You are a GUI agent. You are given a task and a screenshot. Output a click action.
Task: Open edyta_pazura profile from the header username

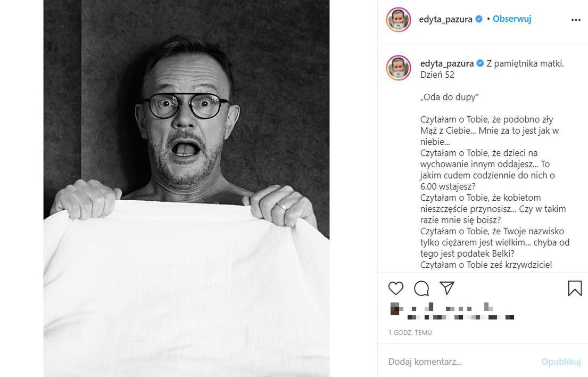coord(446,19)
